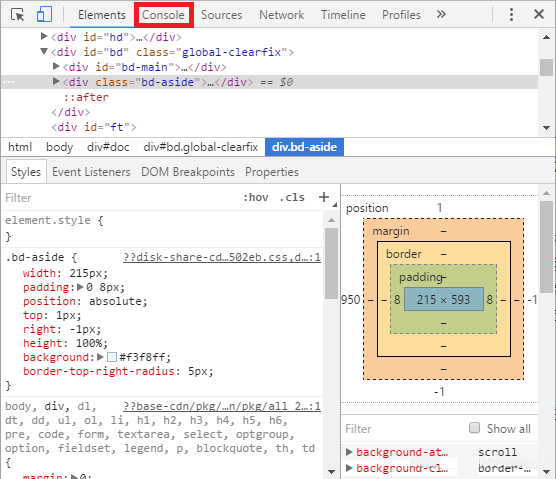Open the disk-share-cd…502eb.css source link
Viewport: 556px width, 479px height.
pos(222,257)
